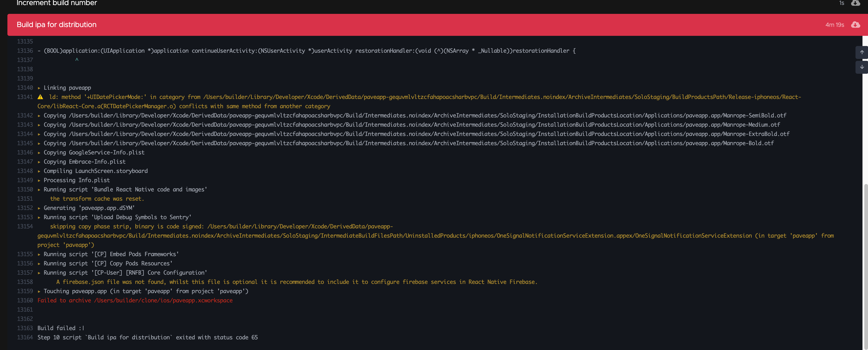Click the continueUserActivity method signature line
The image size is (868, 350).
[307, 51]
